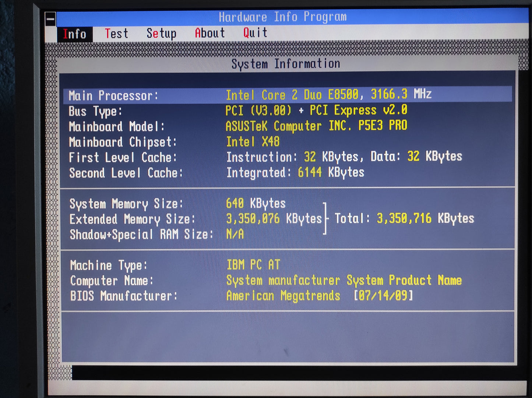This screenshot has height=398, width=532.
Task: Click the Extended Memory Size entry
Action: point(274,219)
